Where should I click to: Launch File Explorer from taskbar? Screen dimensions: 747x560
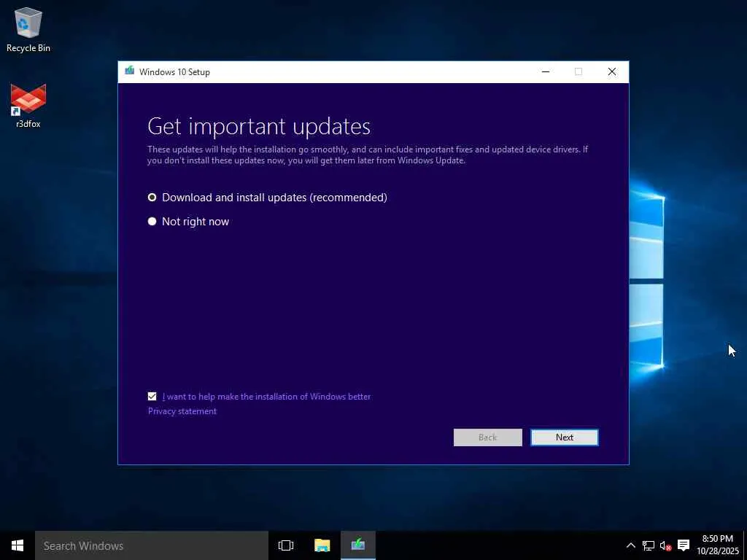pos(322,545)
